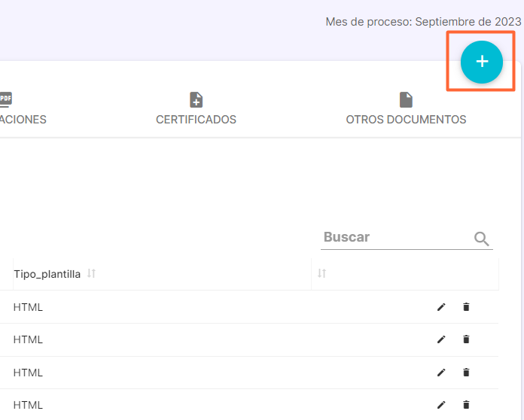
Task: Select the partly visible ACIONES tab label
Action: coord(23,119)
